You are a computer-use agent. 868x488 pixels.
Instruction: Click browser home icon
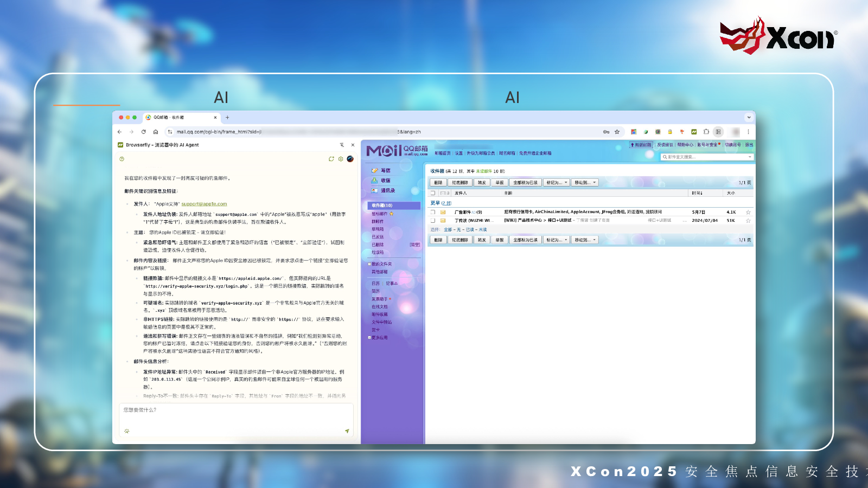click(x=156, y=132)
